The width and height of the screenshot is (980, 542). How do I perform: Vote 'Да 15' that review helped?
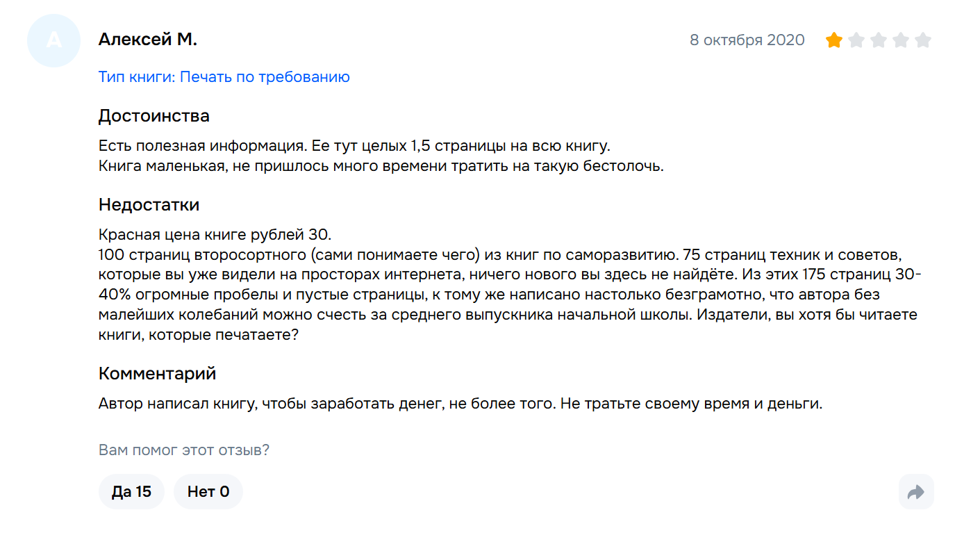(131, 492)
